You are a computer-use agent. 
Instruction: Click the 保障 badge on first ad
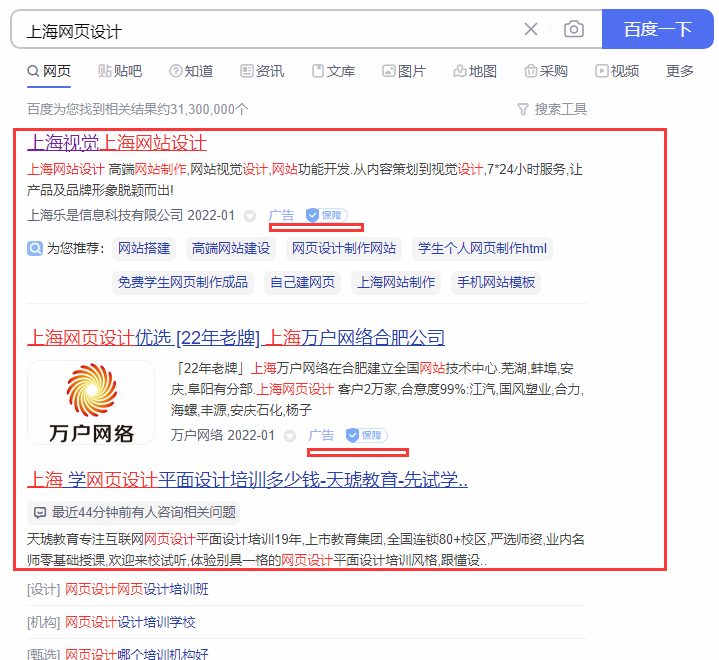pyautogui.click(x=325, y=215)
